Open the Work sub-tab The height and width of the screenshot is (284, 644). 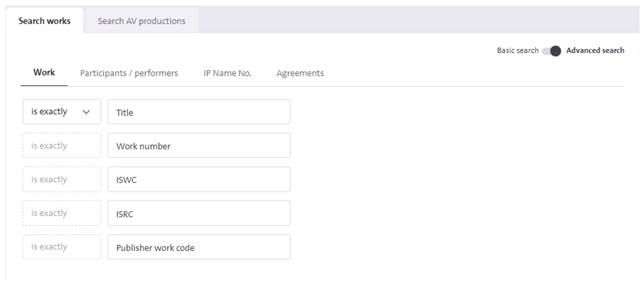click(x=44, y=73)
